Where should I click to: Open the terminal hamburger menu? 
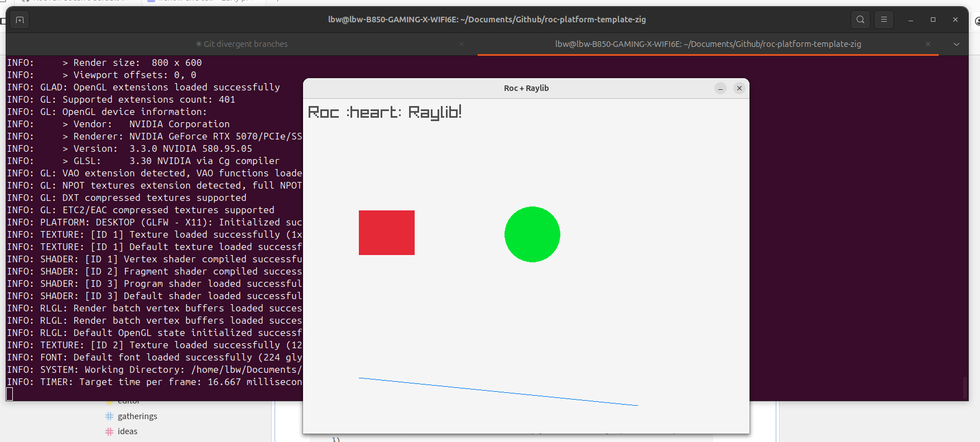click(884, 20)
